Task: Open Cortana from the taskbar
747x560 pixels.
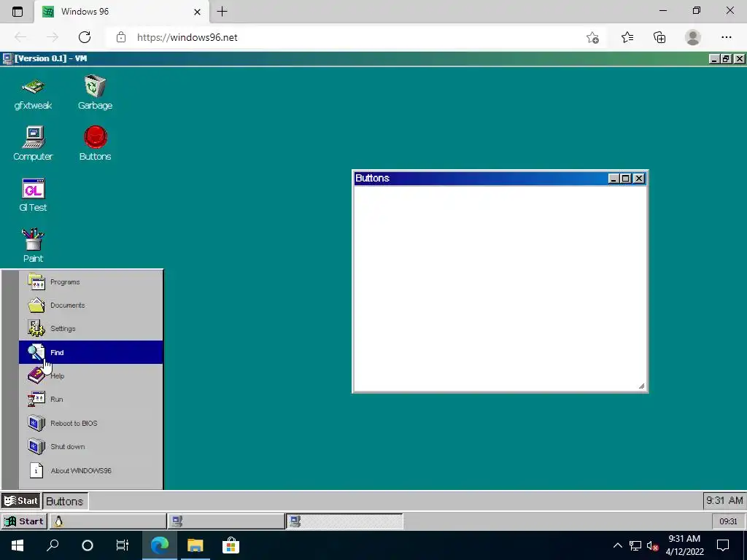Action: coord(88,545)
